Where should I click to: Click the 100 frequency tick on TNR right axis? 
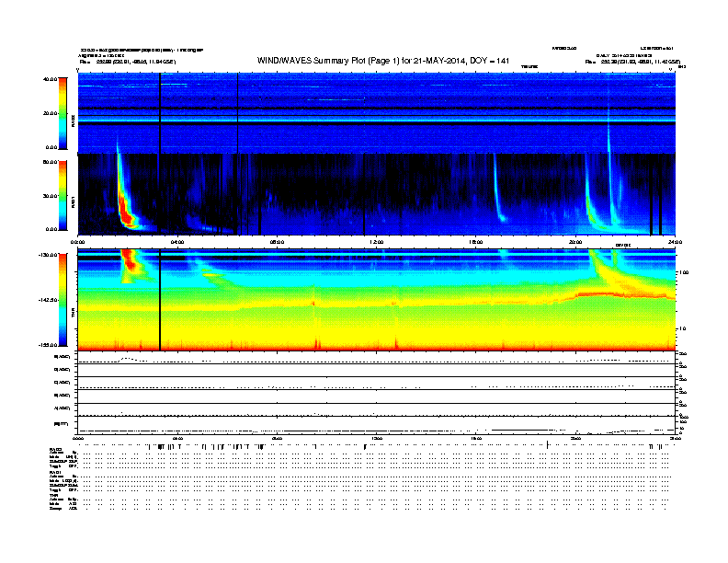click(x=684, y=272)
